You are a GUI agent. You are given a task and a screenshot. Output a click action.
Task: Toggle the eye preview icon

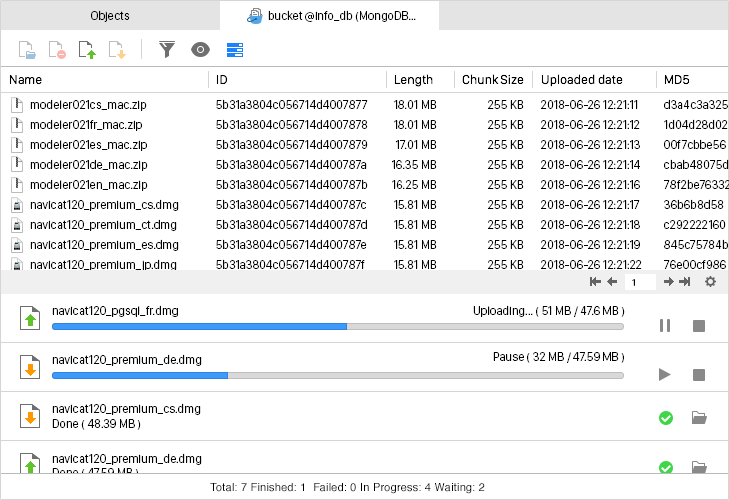(x=200, y=49)
